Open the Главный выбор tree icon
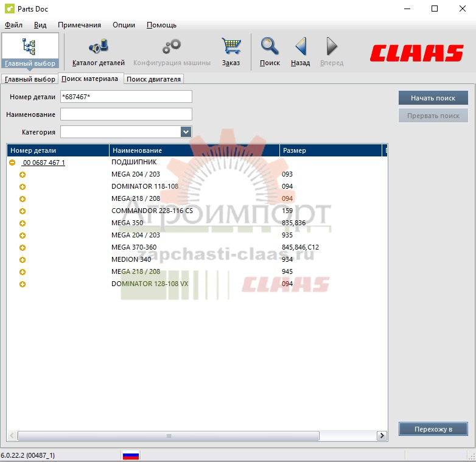This screenshot has height=462, width=476. point(29,46)
